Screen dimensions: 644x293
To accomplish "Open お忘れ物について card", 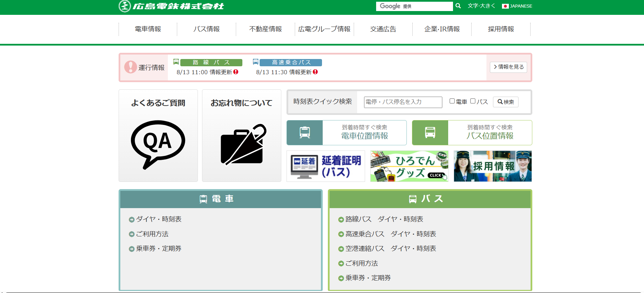I will 242,136.
